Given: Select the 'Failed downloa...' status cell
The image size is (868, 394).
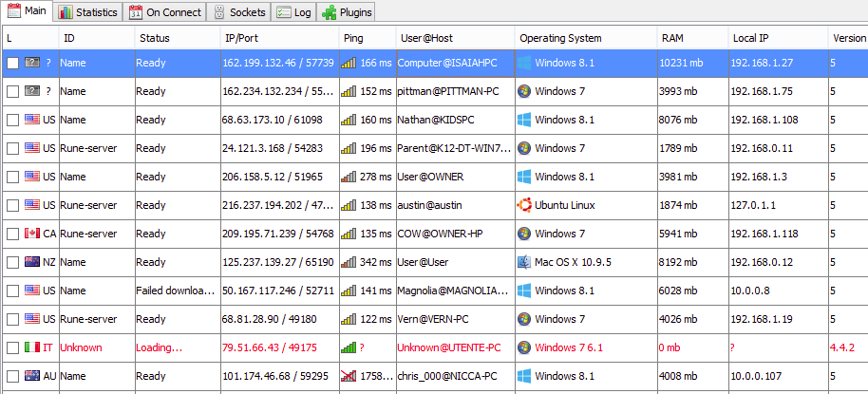Looking at the screenshot, I should click(x=178, y=291).
